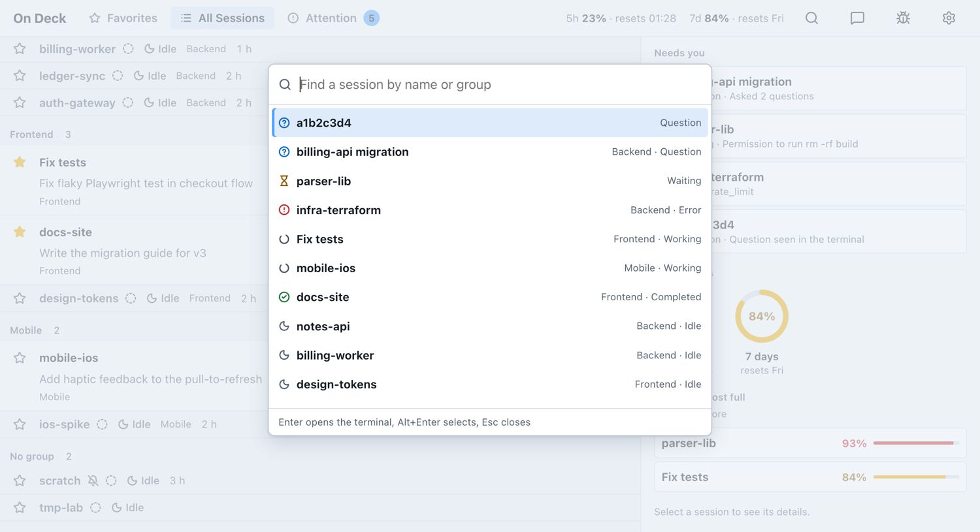Click the muted bell icon on scratch
Image resolution: width=980 pixels, height=532 pixels.
(93, 481)
